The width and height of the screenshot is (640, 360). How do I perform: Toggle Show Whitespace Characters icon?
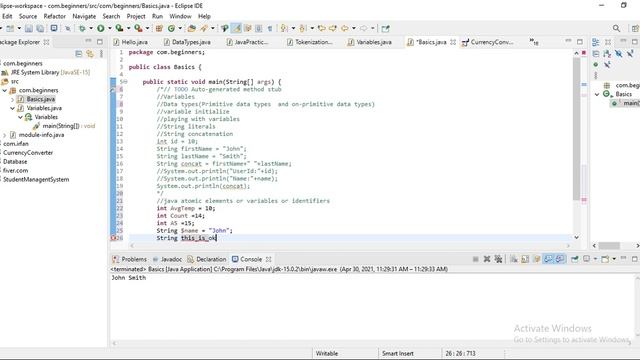(270, 29)
